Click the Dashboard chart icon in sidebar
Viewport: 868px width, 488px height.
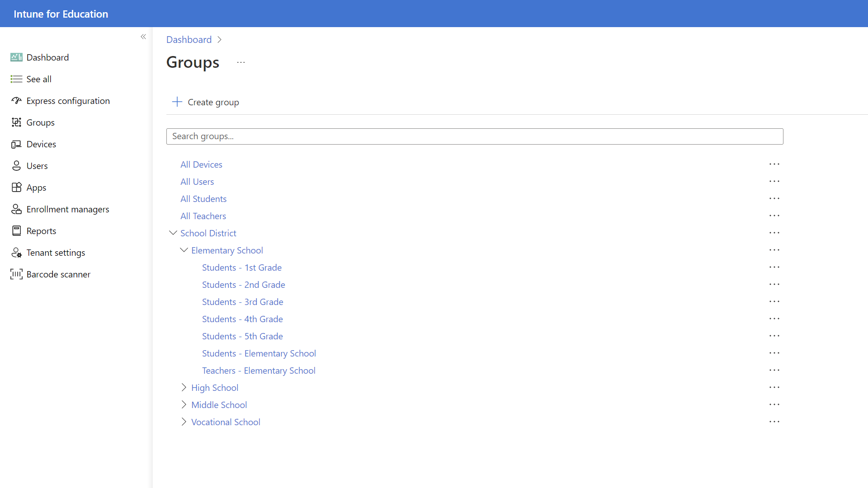click(x=16, y=57)
